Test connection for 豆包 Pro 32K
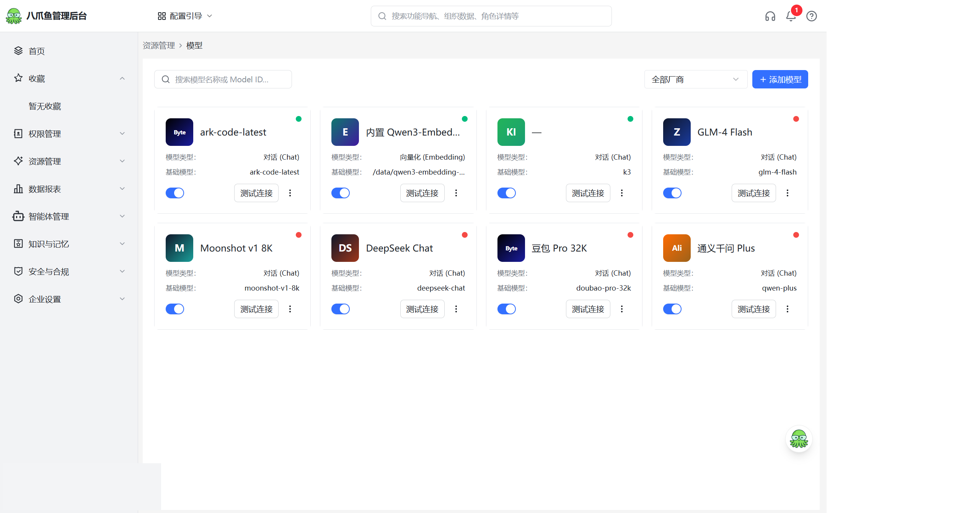Screen dimensions: 980x513 coord(588,309)
